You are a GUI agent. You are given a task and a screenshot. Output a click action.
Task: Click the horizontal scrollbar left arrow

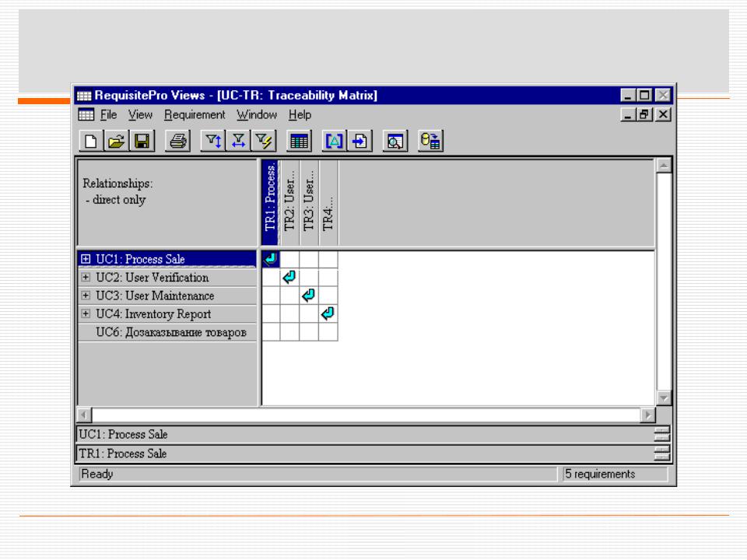[84, 415]
